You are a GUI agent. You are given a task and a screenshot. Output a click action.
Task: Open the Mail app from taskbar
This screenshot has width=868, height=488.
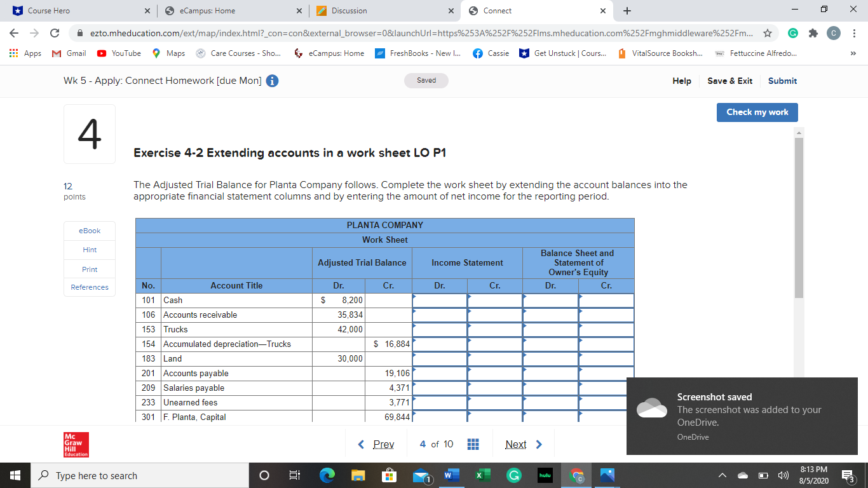[421, 475]
